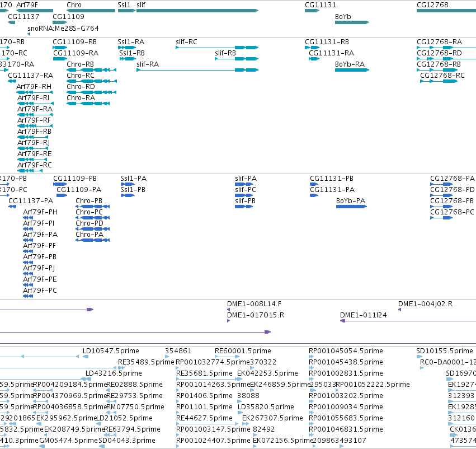
Task: Select the BoYb gene label
Action: pyautogui.click(x=343, y=17)
